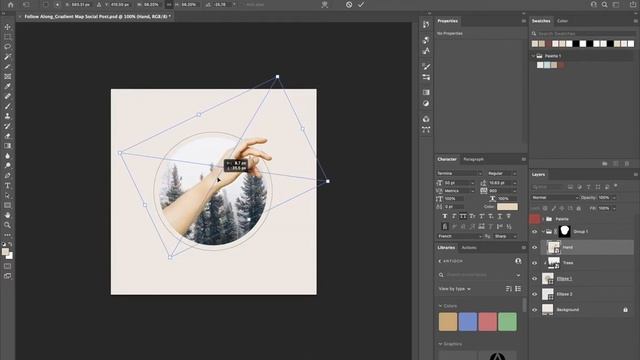The width and height of the screenshot is (640, 360).
Task: Select the document tab Follow Along_Gradient Map
Action: 98,16
